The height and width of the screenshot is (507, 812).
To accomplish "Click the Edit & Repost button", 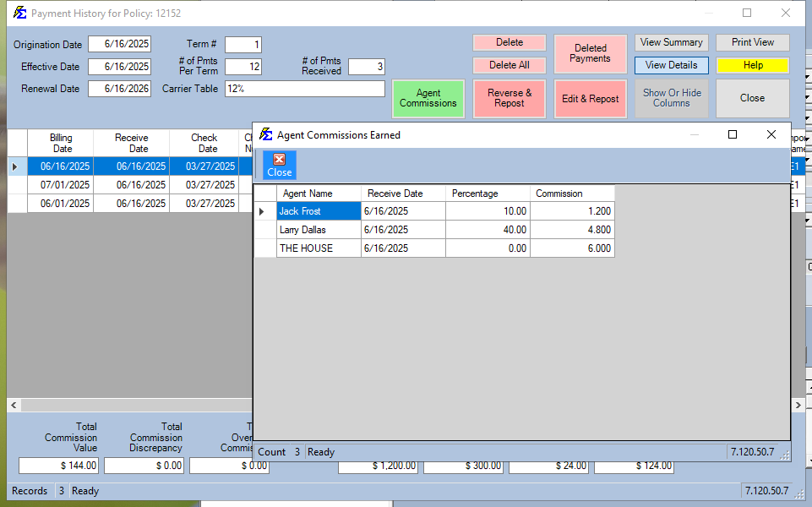I will tap(590, 99).
